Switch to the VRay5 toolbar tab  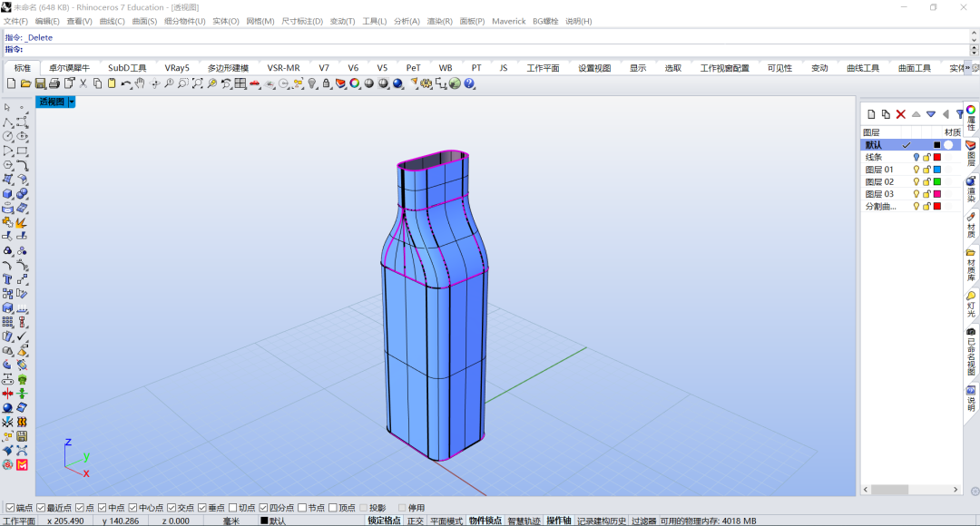point(177,68)
